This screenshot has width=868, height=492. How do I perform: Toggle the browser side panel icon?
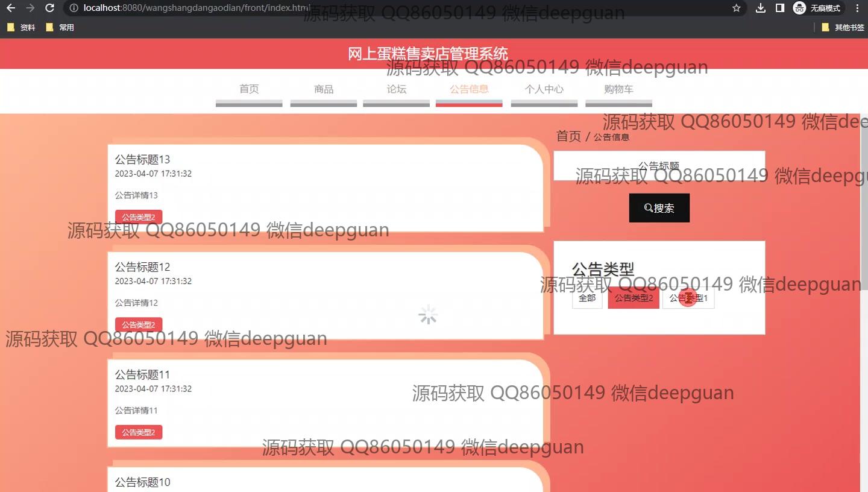pyautogui.click(x=779, y=8)
